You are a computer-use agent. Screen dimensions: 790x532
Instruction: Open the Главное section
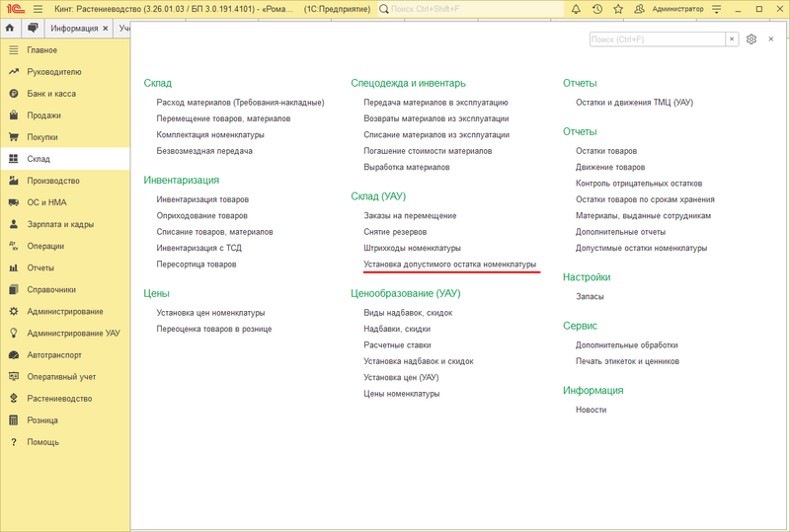pyautogui.click(x=65, y=50)
